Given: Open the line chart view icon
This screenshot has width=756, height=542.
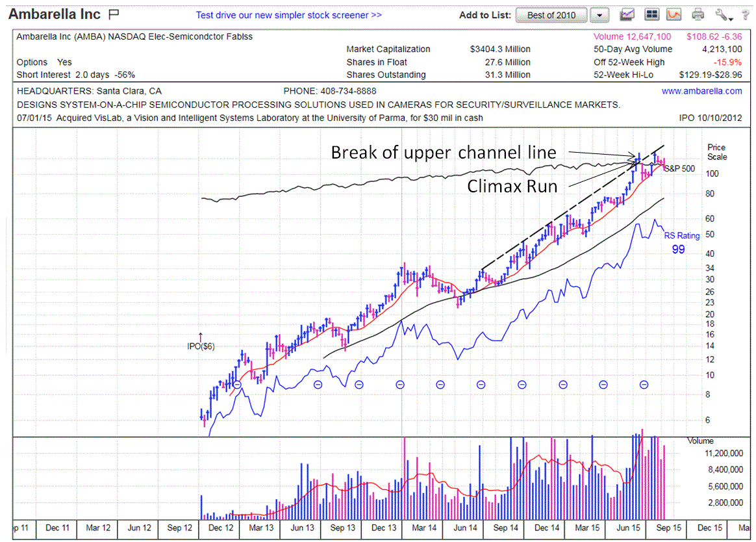Looking at the screenshot, I should click(x=627, y=14).
